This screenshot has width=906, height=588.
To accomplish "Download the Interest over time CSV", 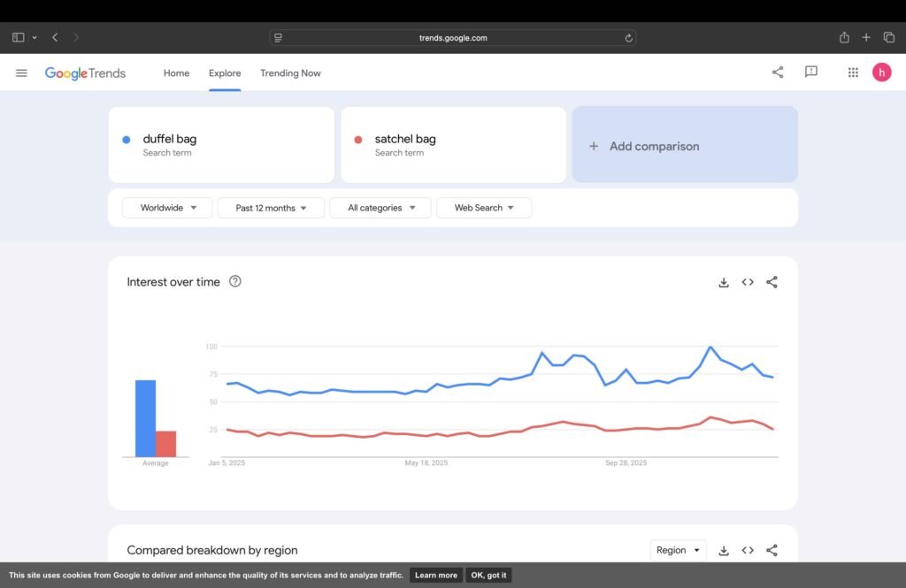I will point(723,282).
